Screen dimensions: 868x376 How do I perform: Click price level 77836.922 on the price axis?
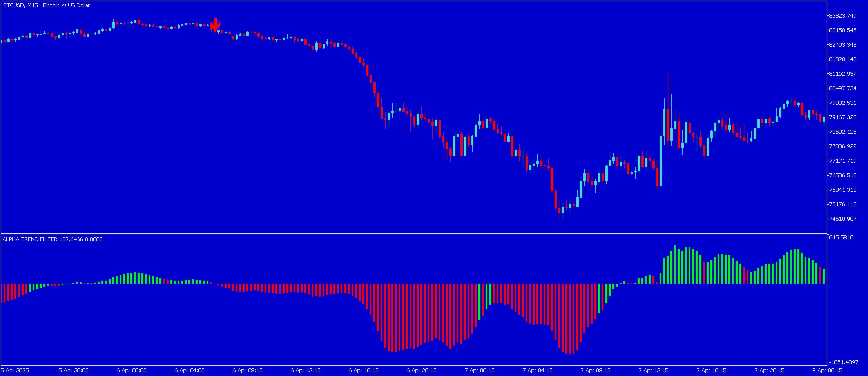(843, 146)
